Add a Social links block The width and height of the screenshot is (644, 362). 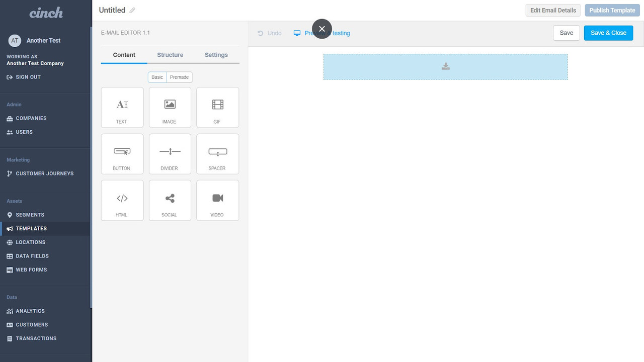pos(170,200)
